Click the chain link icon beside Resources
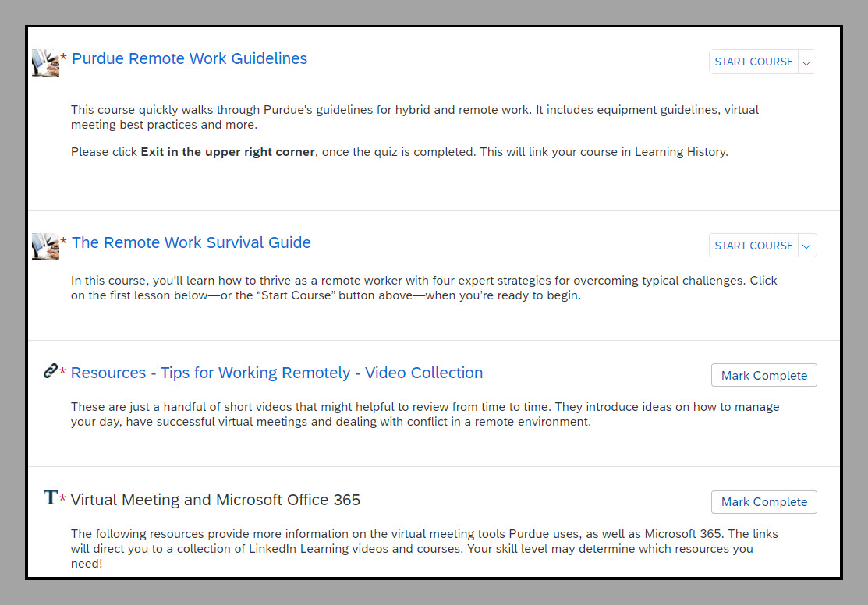This screenshot has width=868, height=605. coord(51,371)
